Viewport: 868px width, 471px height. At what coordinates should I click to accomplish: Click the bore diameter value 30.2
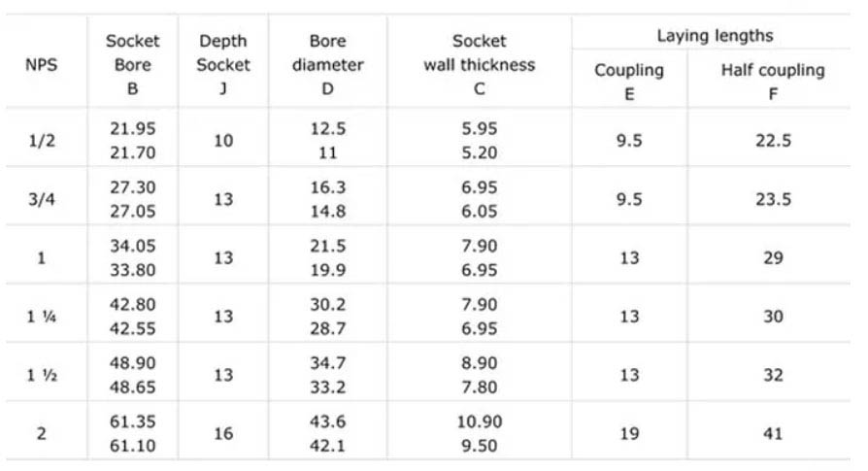[x=327, y=306]
